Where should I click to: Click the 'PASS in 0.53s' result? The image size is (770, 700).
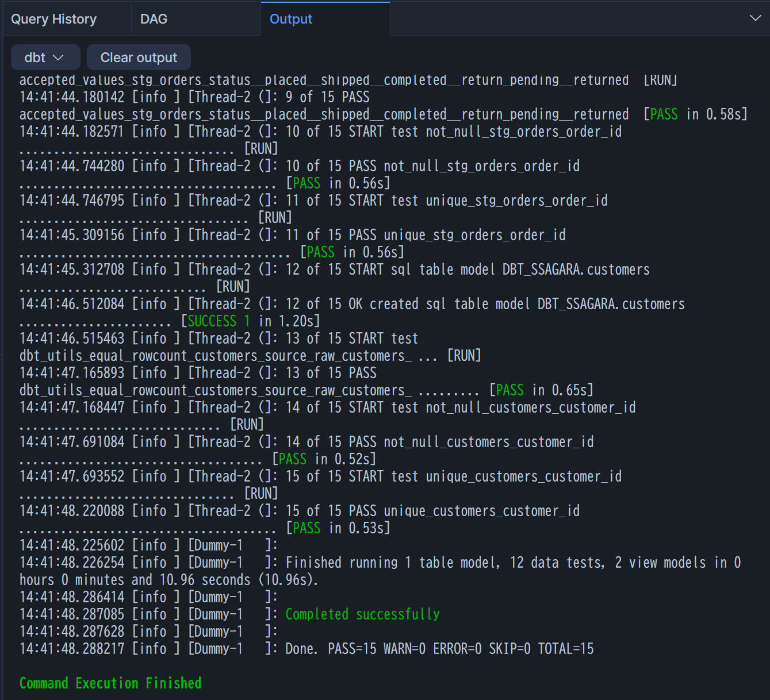[338, 528]
